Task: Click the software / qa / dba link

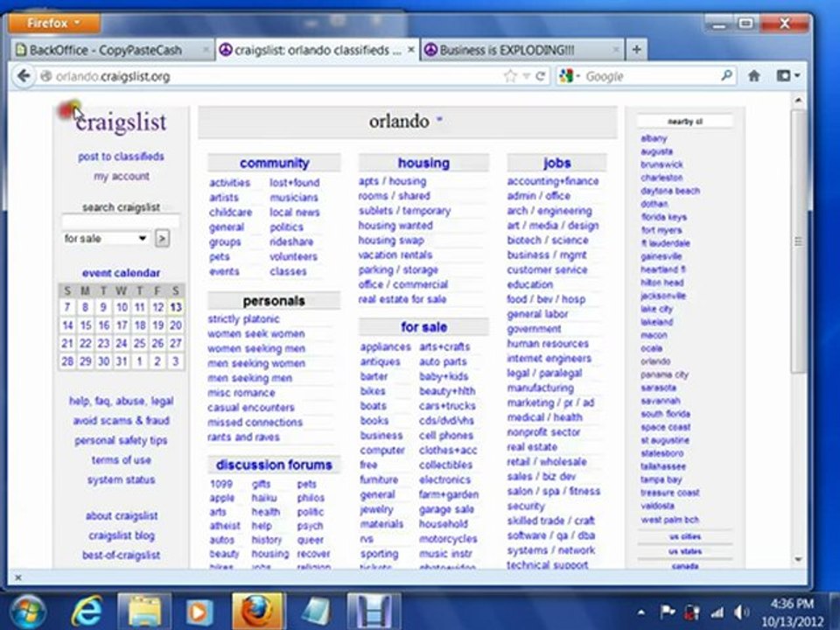Action: tap(550, 535)
